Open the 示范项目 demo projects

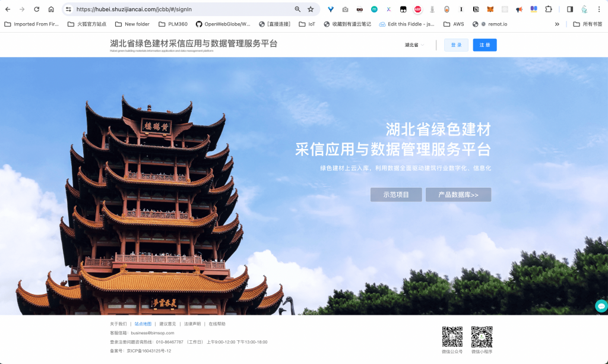click(396, 195)
